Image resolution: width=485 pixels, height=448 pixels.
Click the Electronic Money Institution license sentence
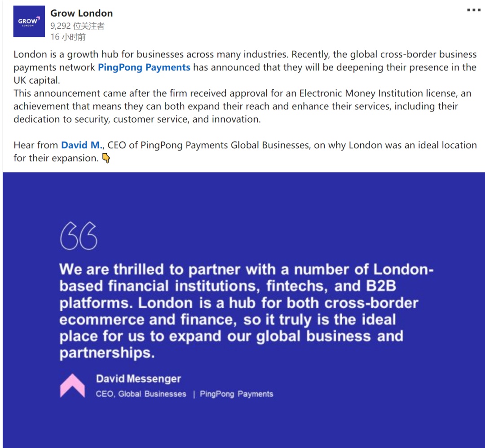(242, 106)
